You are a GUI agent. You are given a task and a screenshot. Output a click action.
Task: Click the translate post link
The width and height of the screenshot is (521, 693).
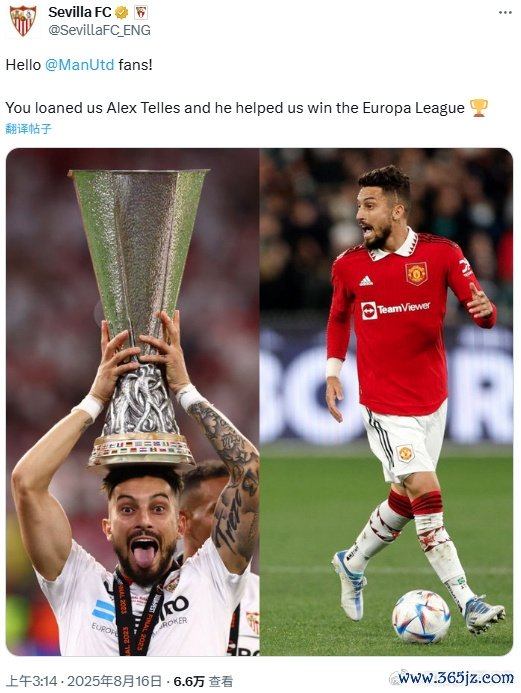coord(28,129)
